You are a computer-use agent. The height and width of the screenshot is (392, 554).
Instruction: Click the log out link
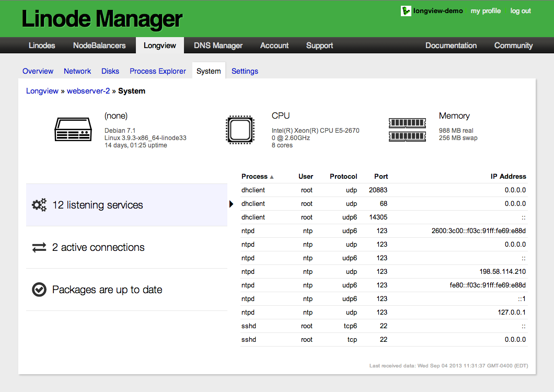[x=521, y=11]
